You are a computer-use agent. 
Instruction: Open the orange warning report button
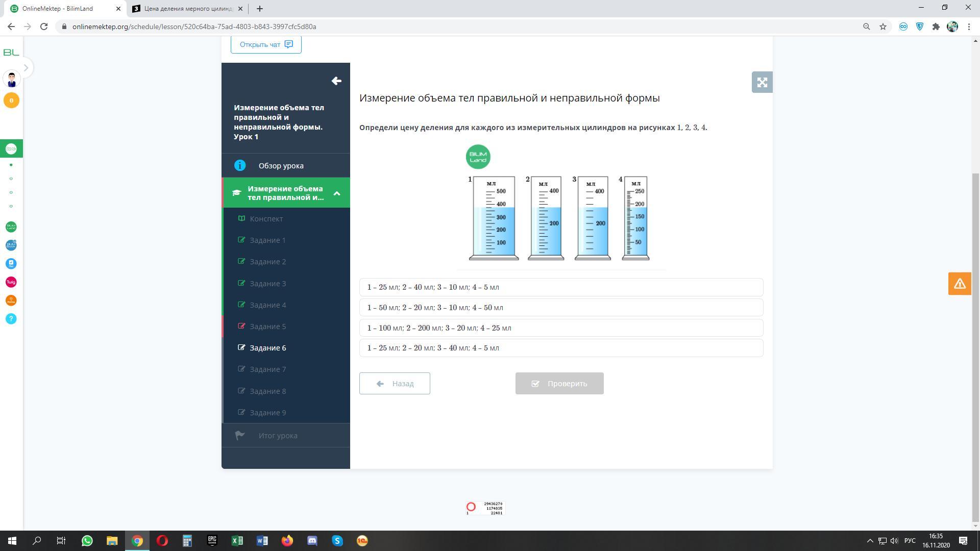[960, 284]
